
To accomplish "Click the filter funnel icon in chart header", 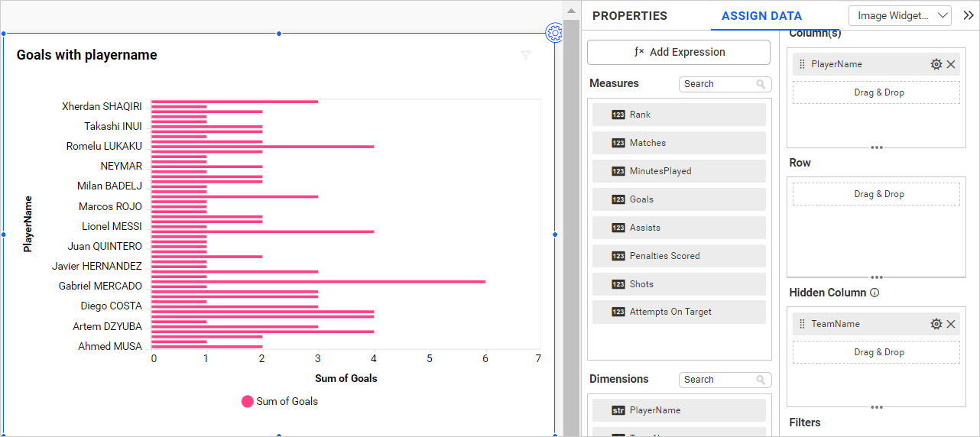I will coord(526,56).
